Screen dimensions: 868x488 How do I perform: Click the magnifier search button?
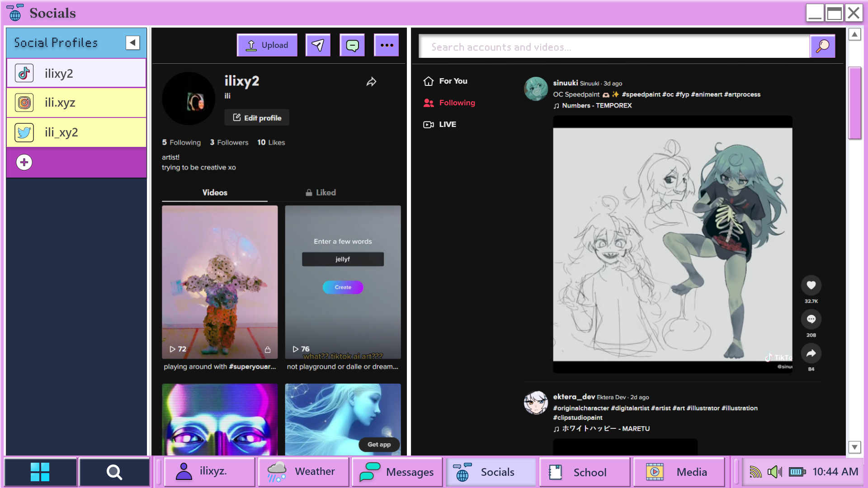tap(822, 47)
